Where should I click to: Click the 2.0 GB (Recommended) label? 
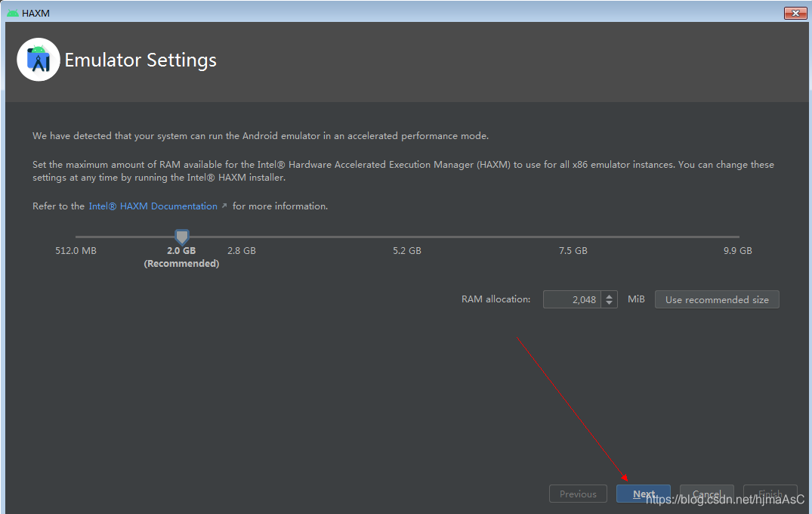click(181, 257)
